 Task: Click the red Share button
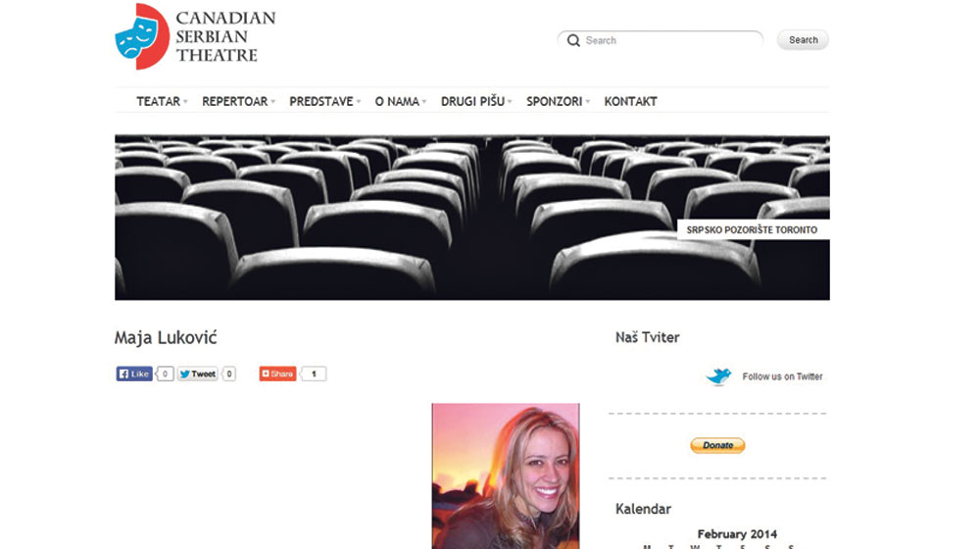(x=277, y=374)
